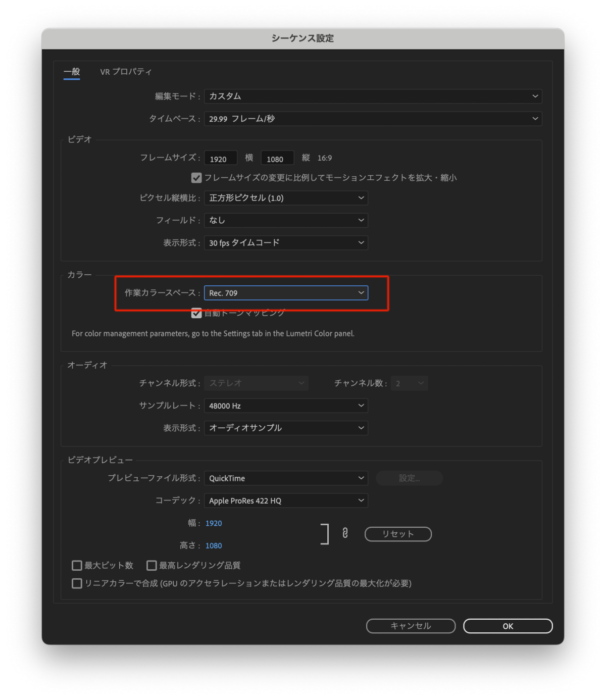
Task: Click the OK button
Action: 508,626
